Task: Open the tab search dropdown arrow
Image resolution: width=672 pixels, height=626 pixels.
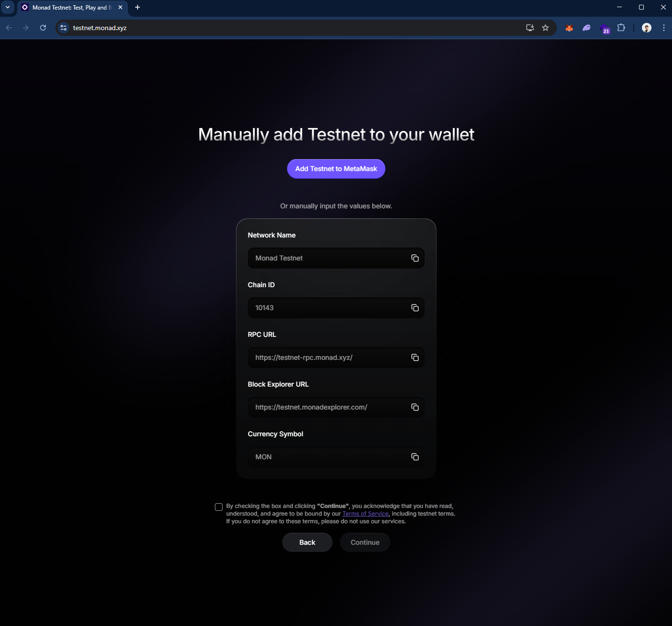Action: click(x=8, y=7)
